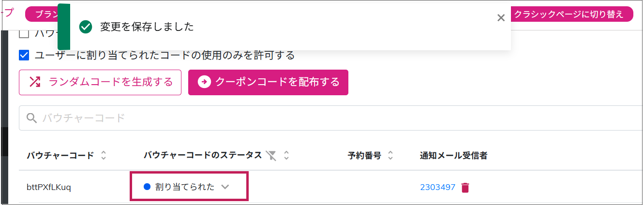Uncheck ユーザーに割り当てられたコードの使用のみを許可する
644x205 pixels.
(x=24, y=55)
